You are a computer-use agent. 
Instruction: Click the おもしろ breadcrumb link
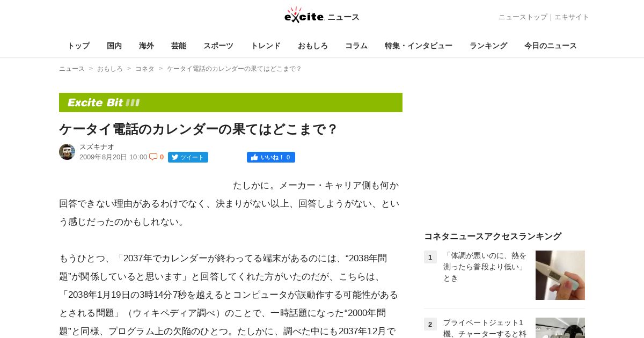point(110,69)
